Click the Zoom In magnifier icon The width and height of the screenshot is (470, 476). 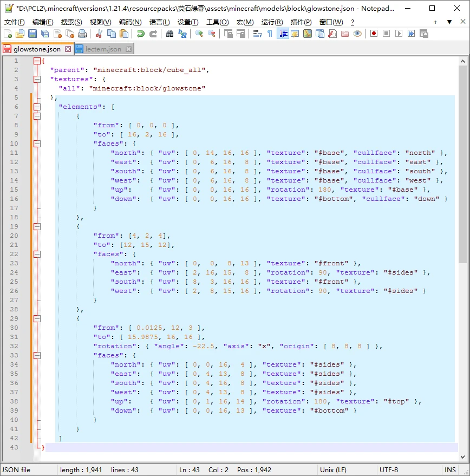tap(199, 34)
